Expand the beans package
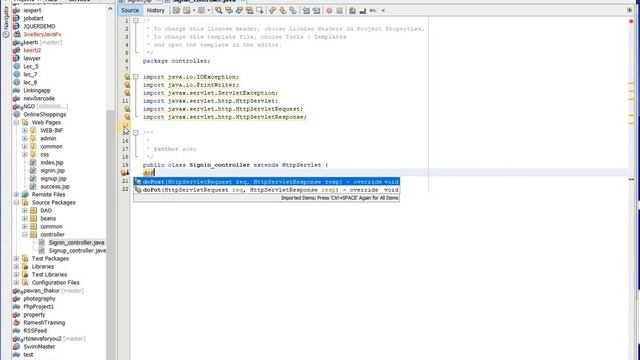640x360 pixels. pyautogui.click(x=25, y=218)
